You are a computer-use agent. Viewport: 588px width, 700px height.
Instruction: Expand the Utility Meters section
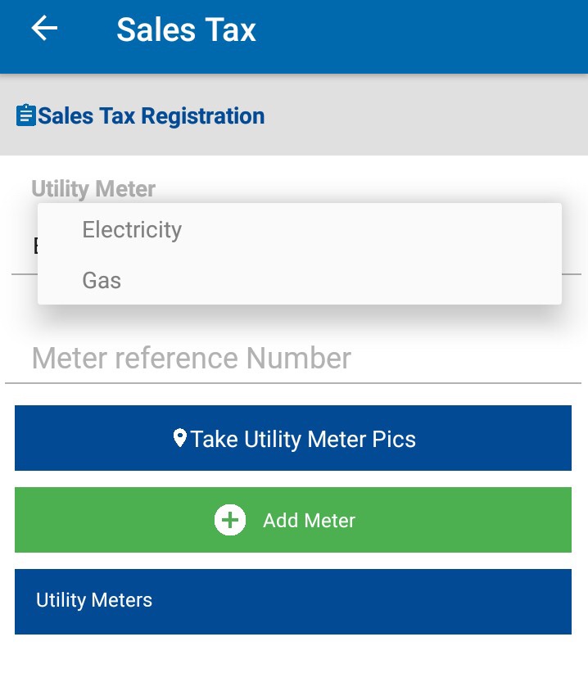click(293, 601)
